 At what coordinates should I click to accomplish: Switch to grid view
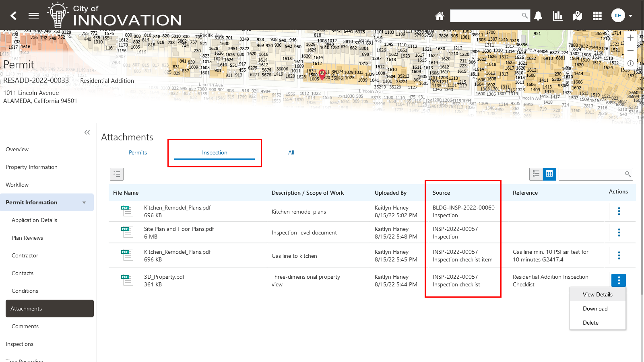pos(549,174)
